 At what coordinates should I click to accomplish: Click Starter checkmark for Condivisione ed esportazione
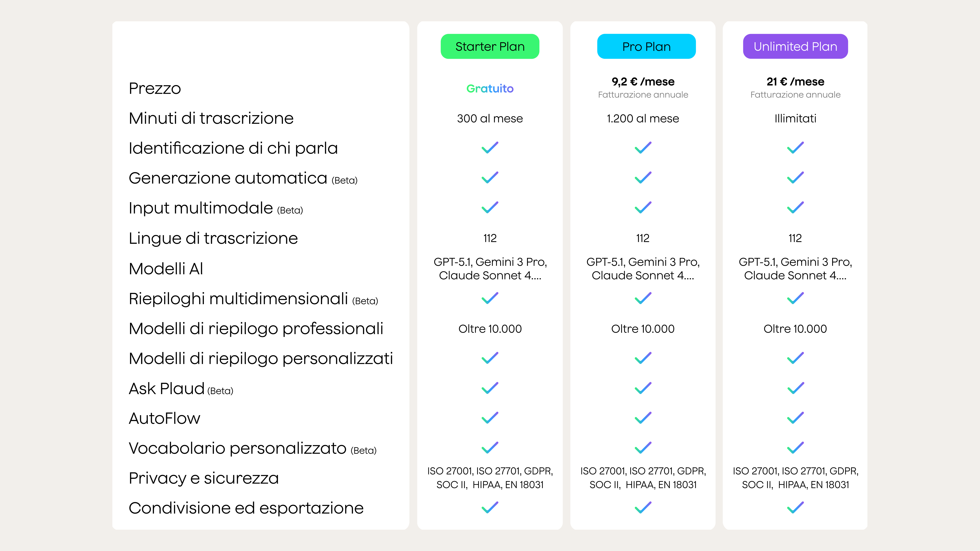point(490,508)
